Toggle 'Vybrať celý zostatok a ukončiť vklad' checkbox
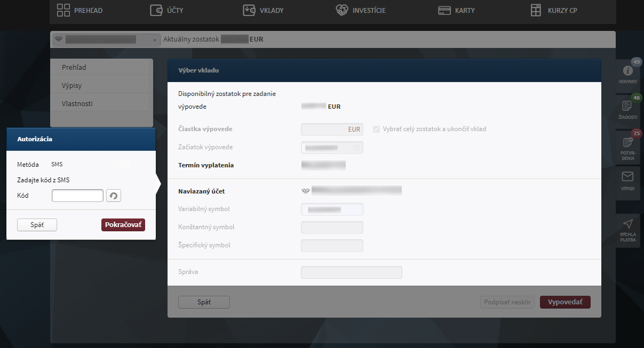Image resolution: width=644 pixels, height=348 pixels. 377,129
